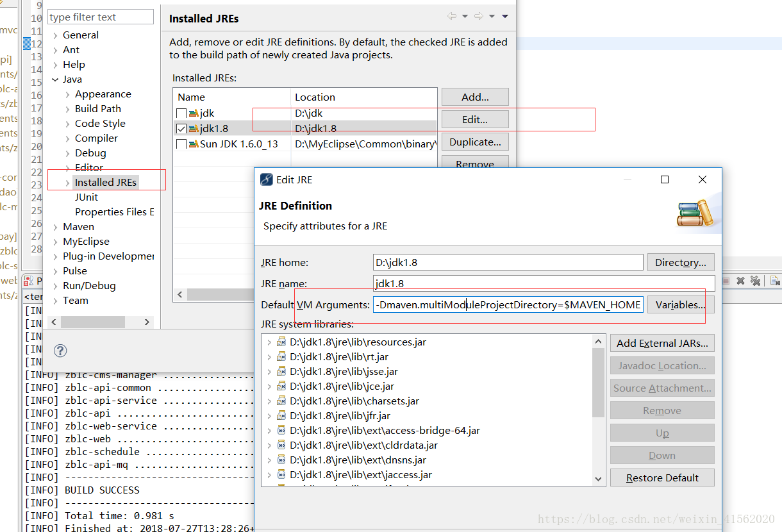Open the back history dropdown arrow
The image size is (782, 532).
pyautogui.click(x=465, y=17)
